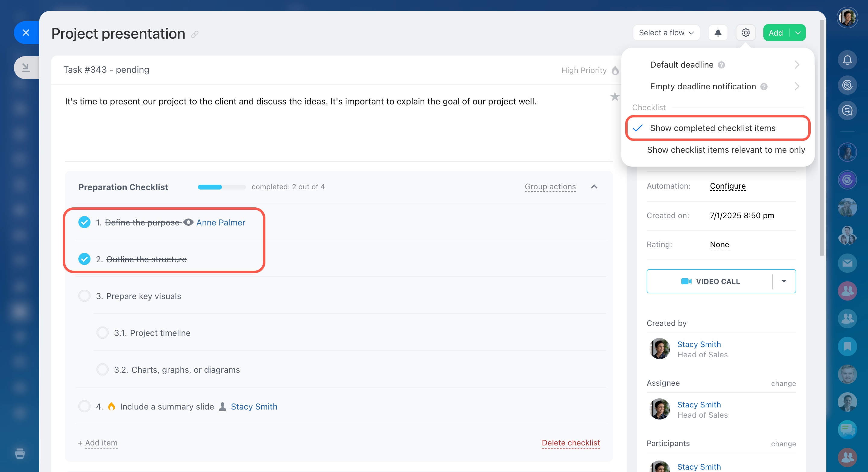Viewport: 868px width, 472px height.
Task: Click the bell notification icon in task header
Action: (718, 33)
